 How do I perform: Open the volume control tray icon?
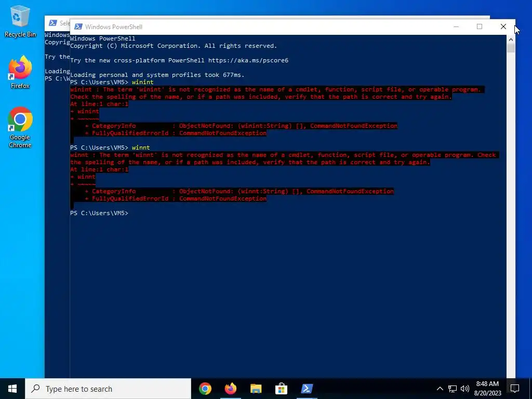click(465, 389)
